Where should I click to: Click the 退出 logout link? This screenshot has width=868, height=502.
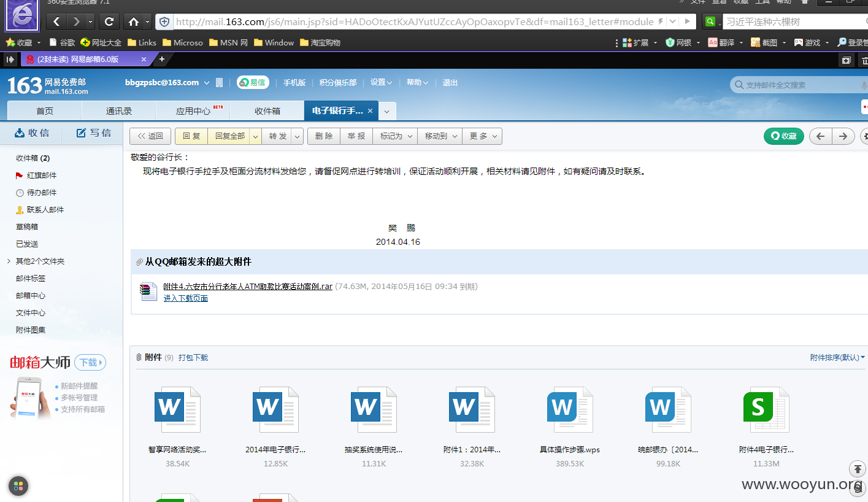(450, 83)
